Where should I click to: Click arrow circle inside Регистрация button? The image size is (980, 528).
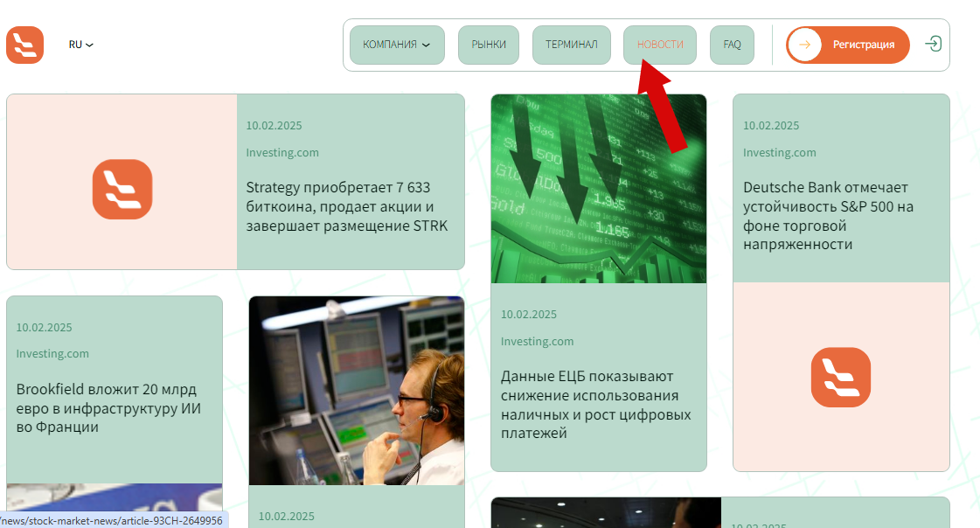804,45
